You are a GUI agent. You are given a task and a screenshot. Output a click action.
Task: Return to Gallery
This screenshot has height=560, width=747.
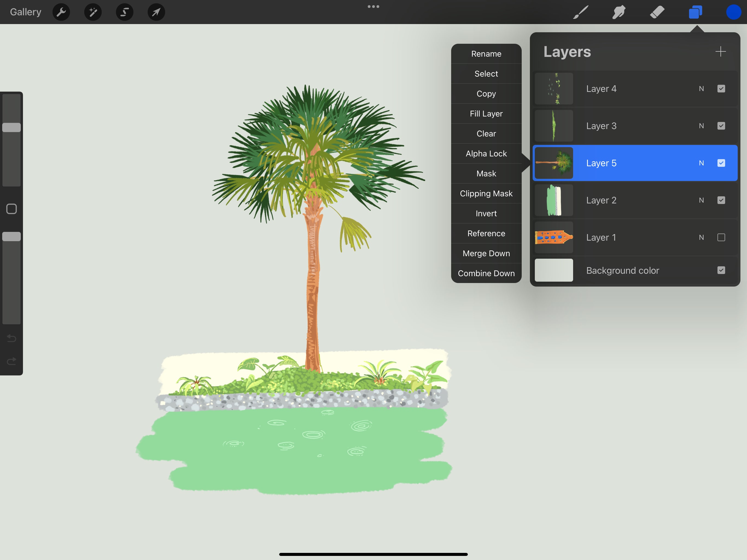(25, 12)
